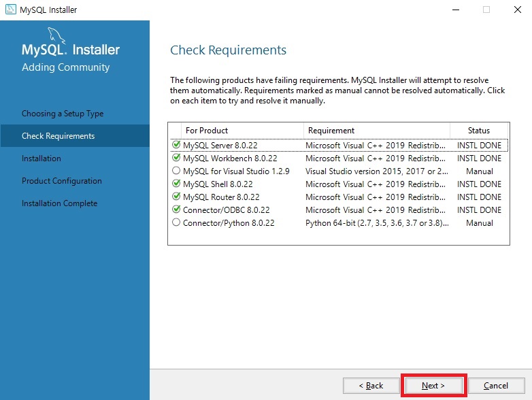Screen dimensions: 532x400
Task: Click the green check icon for MySQL Server 8.0.22
Action: tap(176, 144)
